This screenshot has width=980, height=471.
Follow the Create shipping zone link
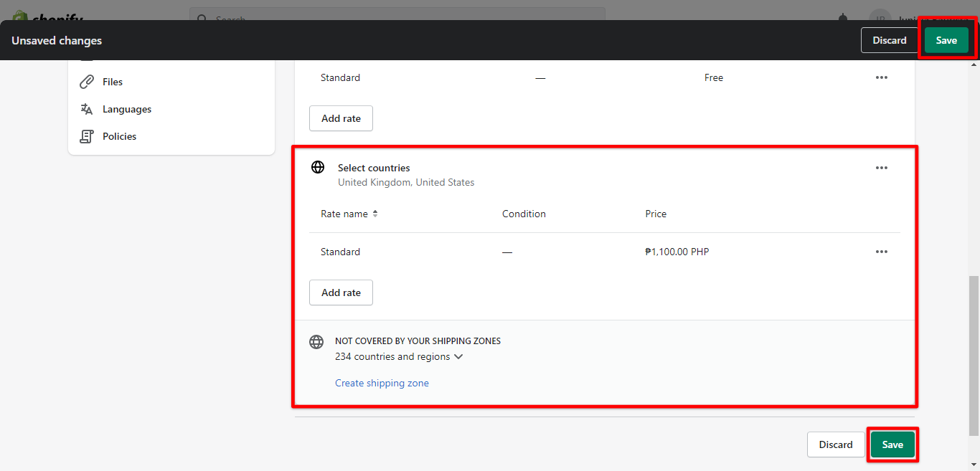(x=382, y=383)
